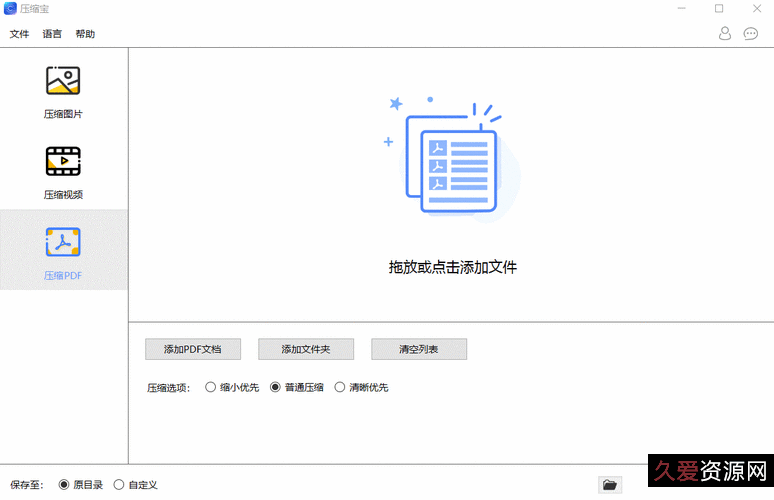
Task: Open the 压缩图片 image compression section
Action: coord(63,92)
